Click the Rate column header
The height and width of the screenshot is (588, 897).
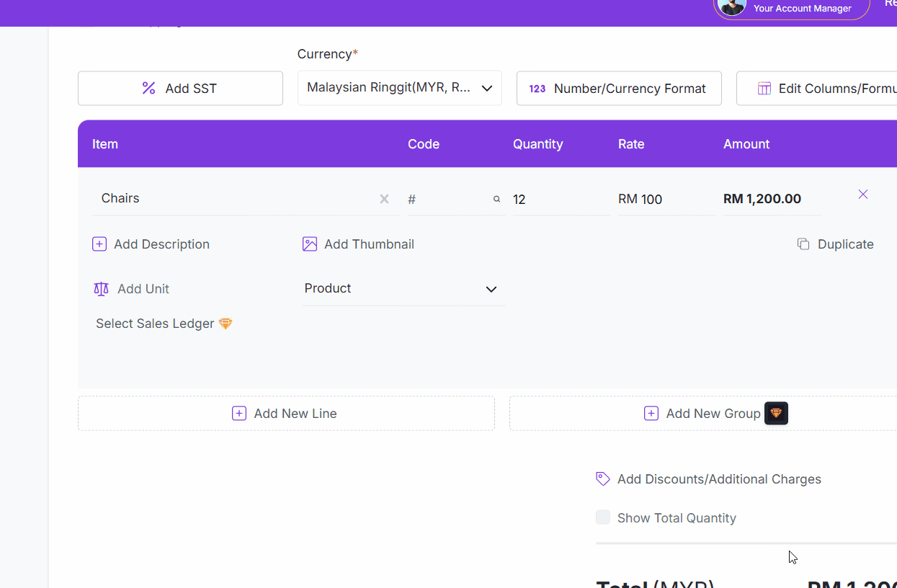pyautogui.click(x=631, y=144)
